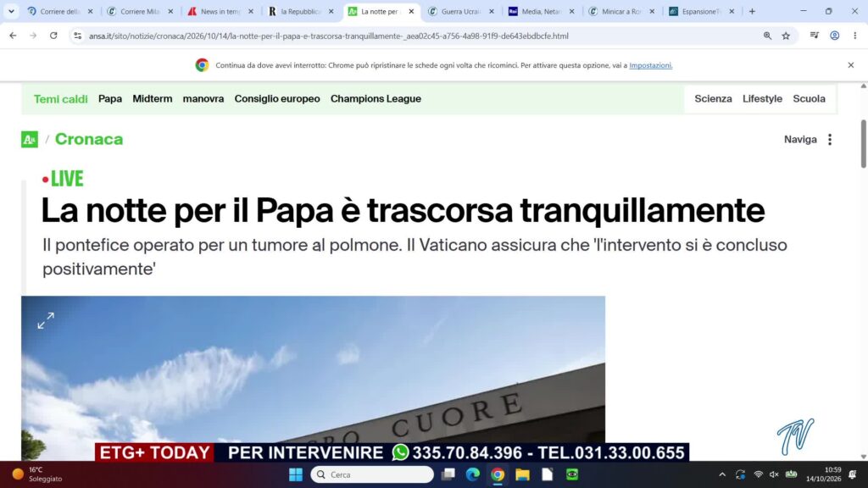Open the weather widget showing 16°C
The height and width of the screenshot is (488, 868).
pos(37,474)
